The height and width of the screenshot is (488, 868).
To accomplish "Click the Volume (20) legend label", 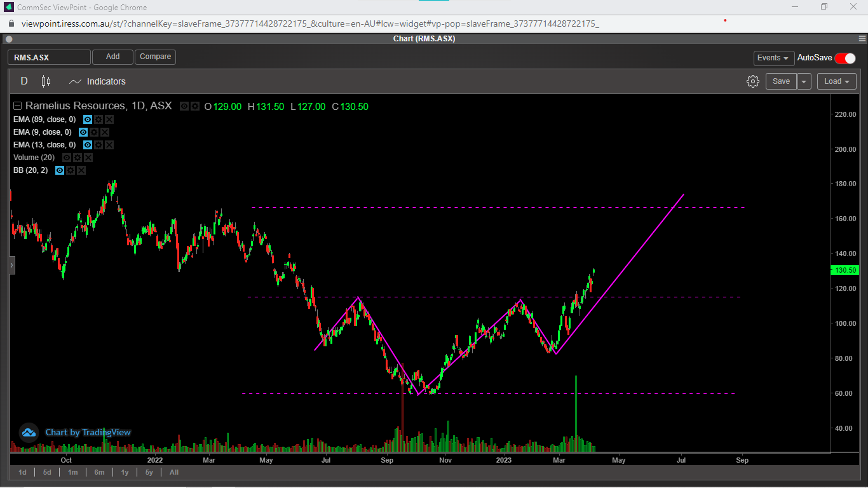I will (34, 158).
